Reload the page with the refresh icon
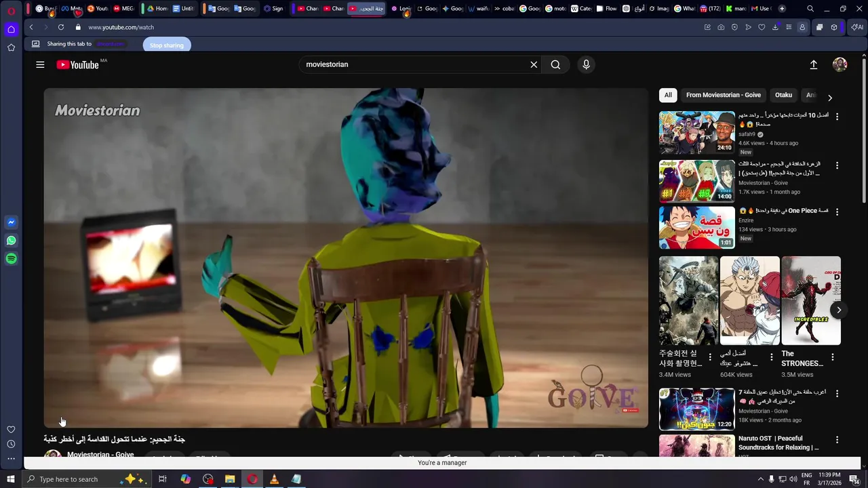This screenshot has width=868, height=488. pos(61,27)
